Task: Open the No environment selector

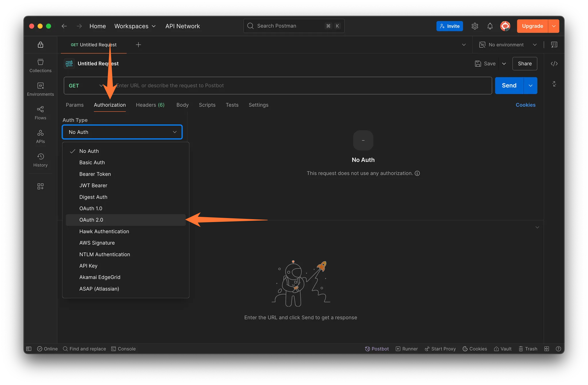Action: tap(508, 45)
